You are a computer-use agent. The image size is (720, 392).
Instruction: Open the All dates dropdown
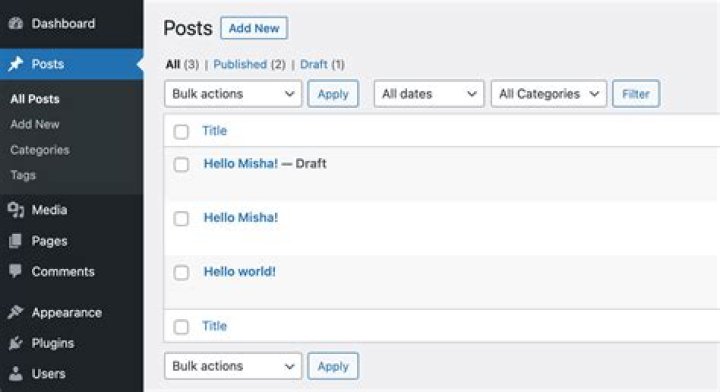coord(429,94)
